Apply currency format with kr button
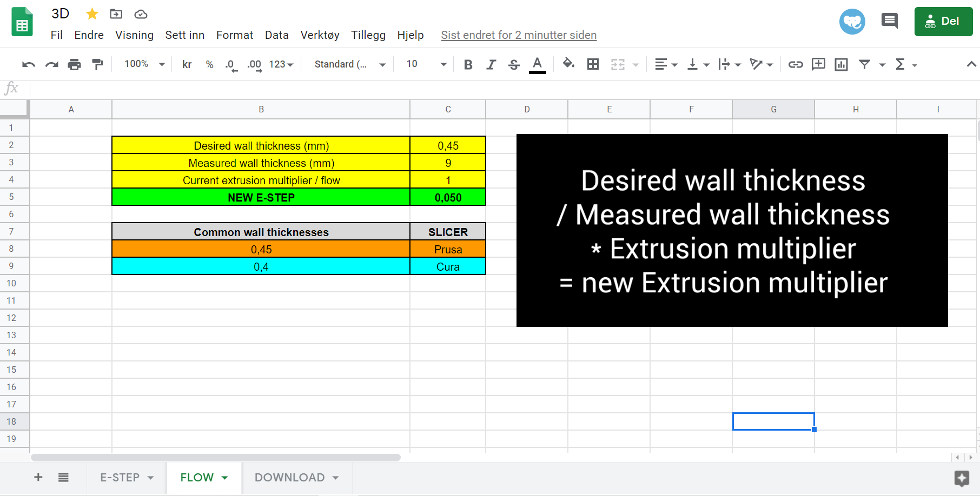The width and height of the screenshot is (980, 496). (x=187, y=64)
